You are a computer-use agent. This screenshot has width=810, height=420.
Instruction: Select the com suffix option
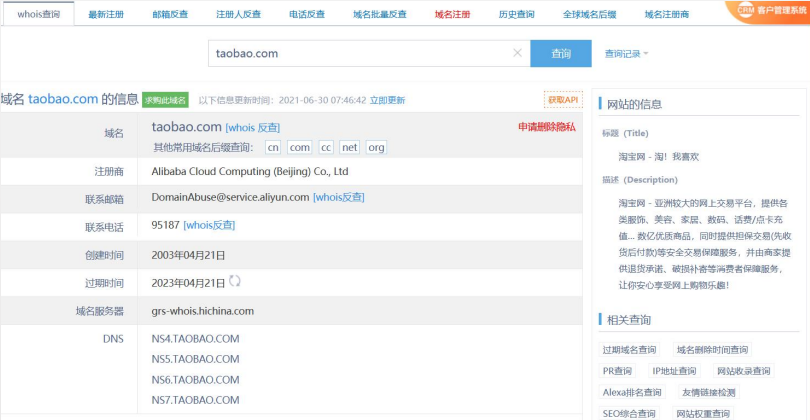[300, 147]
